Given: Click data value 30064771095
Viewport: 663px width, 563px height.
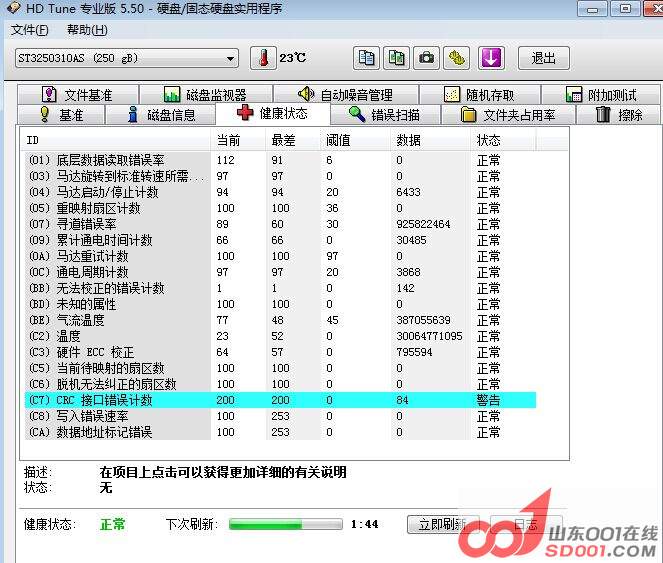Looking at the screenshot, I should pyautogui.click(x=429, y=336).
